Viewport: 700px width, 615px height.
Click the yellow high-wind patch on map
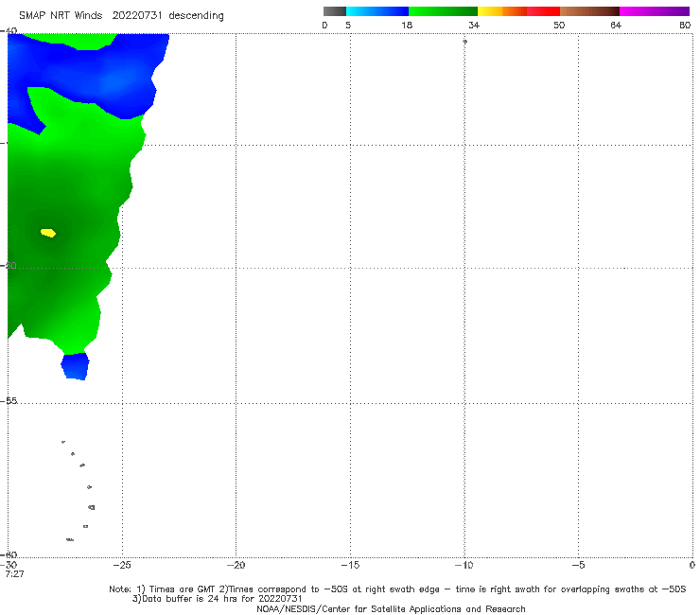click(48, 233)
